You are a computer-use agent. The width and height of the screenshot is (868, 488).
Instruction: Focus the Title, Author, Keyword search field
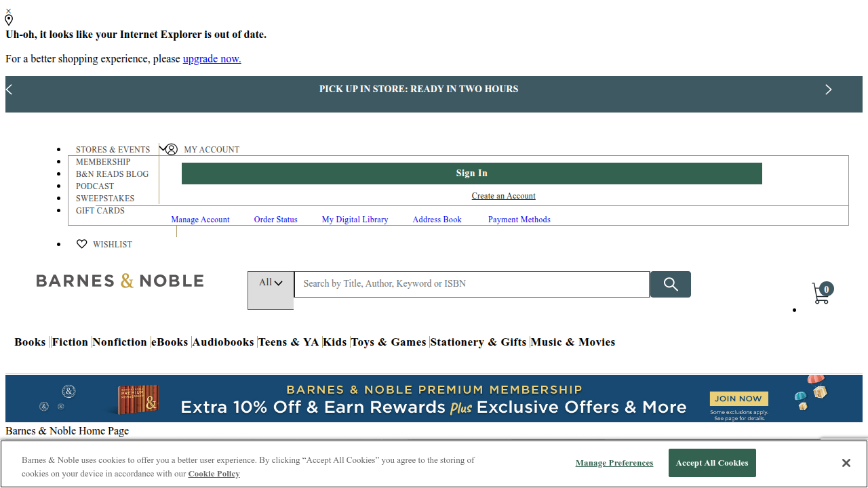pyautogui.click(x=472, y=284)
